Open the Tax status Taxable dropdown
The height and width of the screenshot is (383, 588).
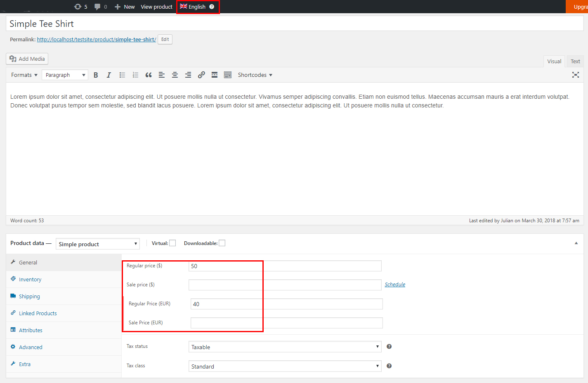pos(285,347)
